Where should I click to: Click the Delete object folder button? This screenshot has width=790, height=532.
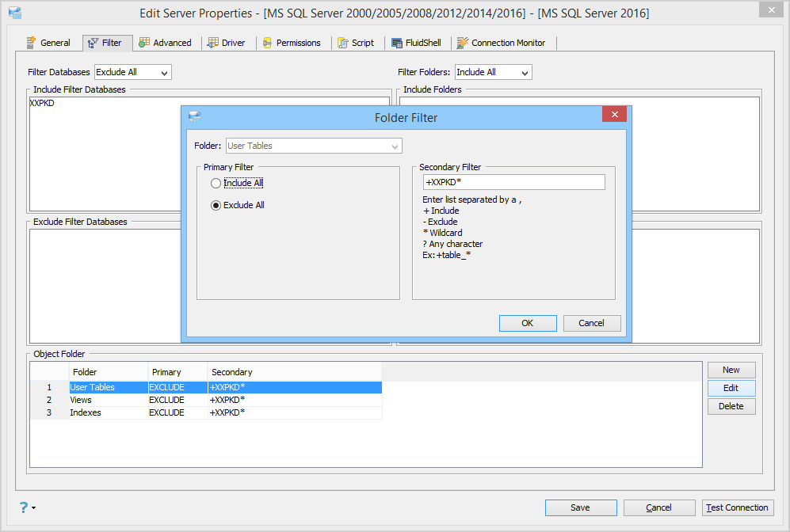click(x=731, y=406)
